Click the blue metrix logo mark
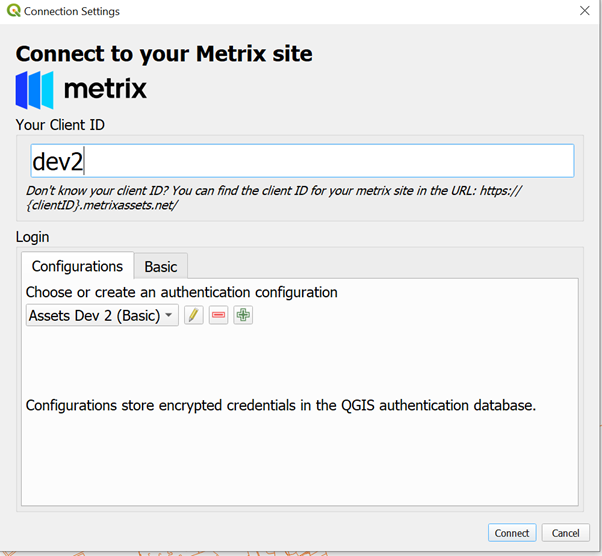The width and height of the screenshot is (602, 556). (x=35, y=90)
